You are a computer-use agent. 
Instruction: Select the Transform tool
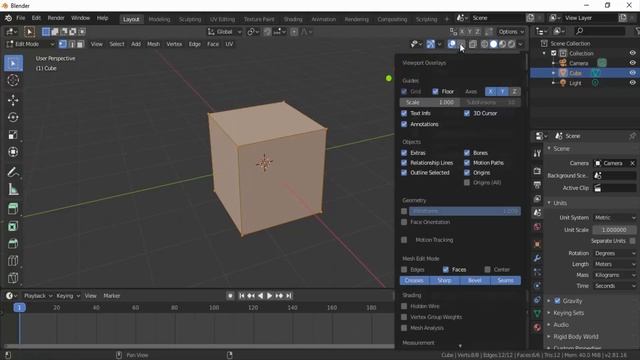click(x=13, y=152)
